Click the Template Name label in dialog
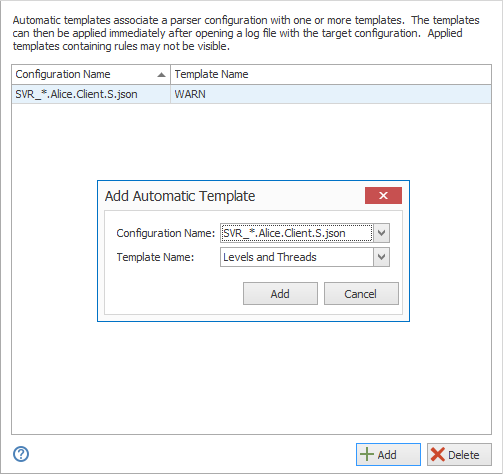The image size is (503, 474). click(155, 257)
